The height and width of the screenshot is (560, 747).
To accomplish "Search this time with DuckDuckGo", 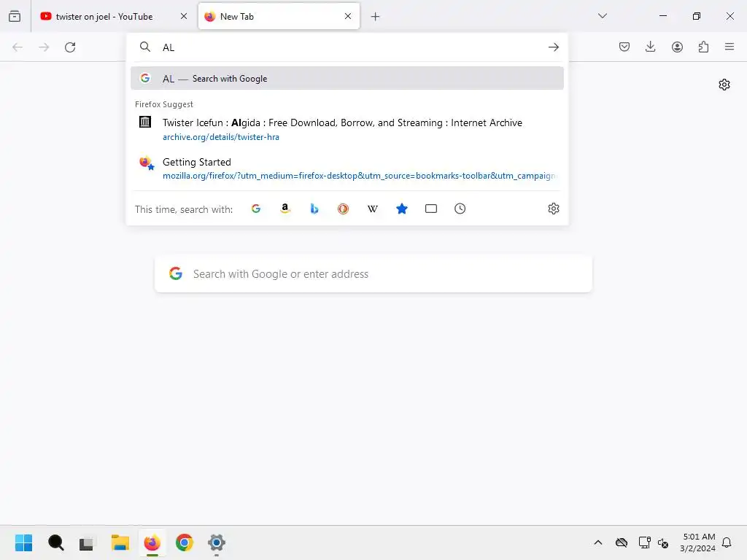I will (343, 209).
